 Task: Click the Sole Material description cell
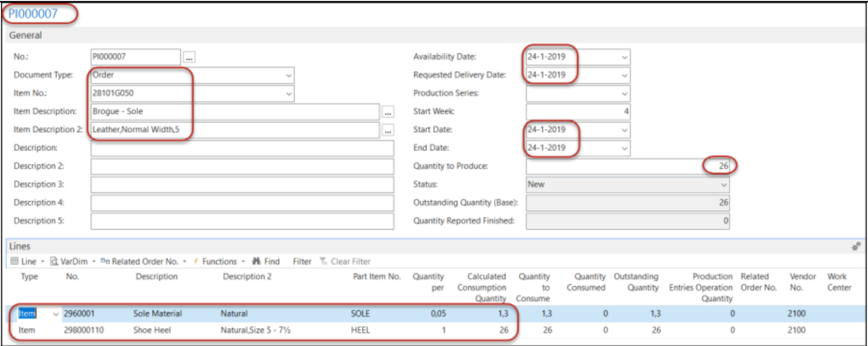(x=158, y=314)
